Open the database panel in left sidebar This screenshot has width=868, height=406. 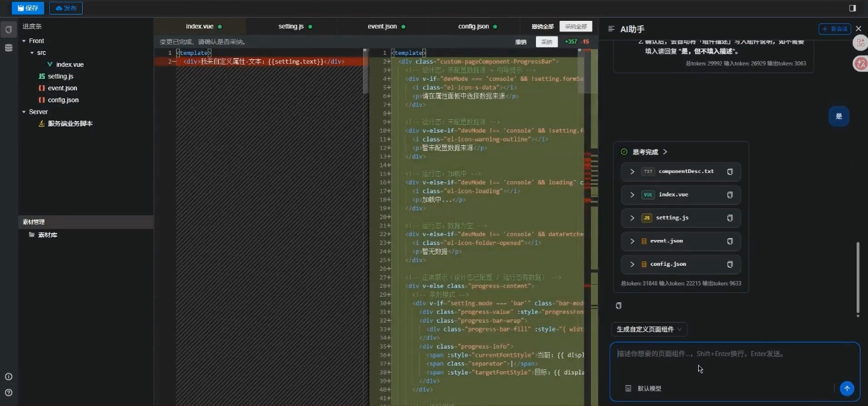coord(9,48)
